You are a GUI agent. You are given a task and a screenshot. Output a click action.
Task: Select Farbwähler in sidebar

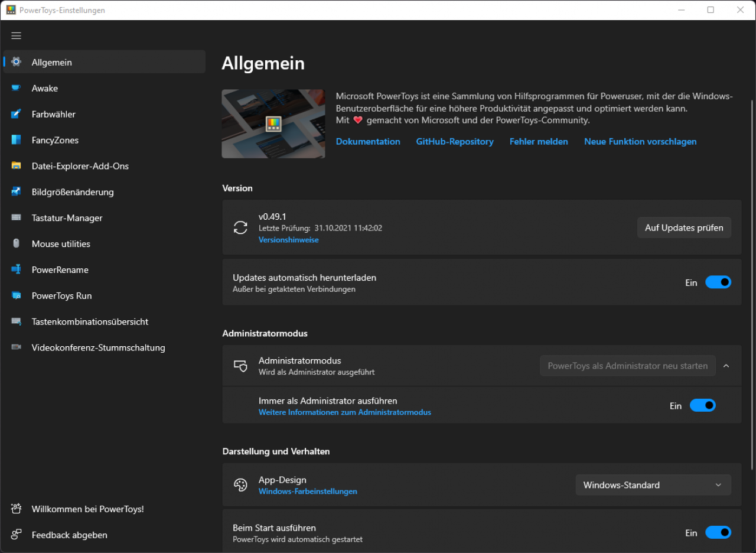click(105, 114)
